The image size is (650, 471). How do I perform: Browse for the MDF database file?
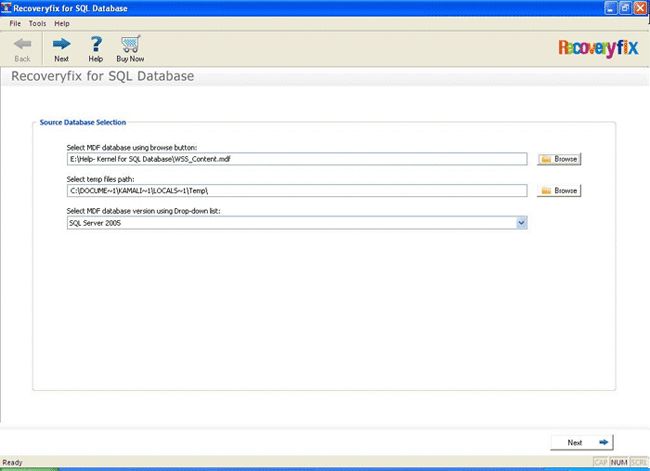click(x=559, y=159)
